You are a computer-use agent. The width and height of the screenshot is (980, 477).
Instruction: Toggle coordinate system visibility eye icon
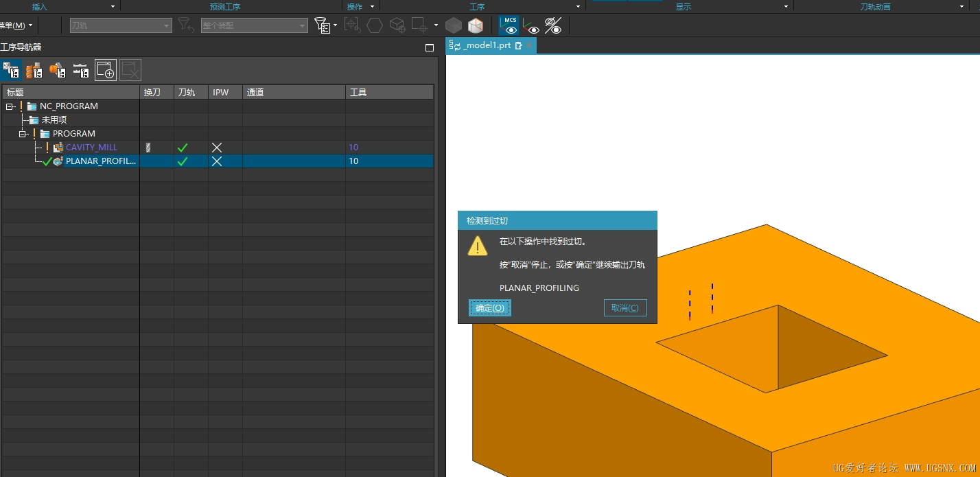[x=531, y=26]
